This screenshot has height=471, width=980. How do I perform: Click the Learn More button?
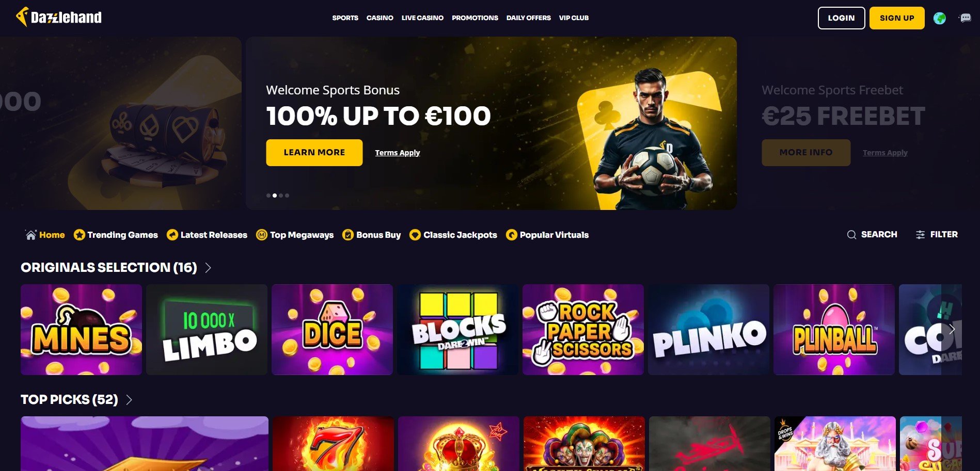click(x=314, y=153)
